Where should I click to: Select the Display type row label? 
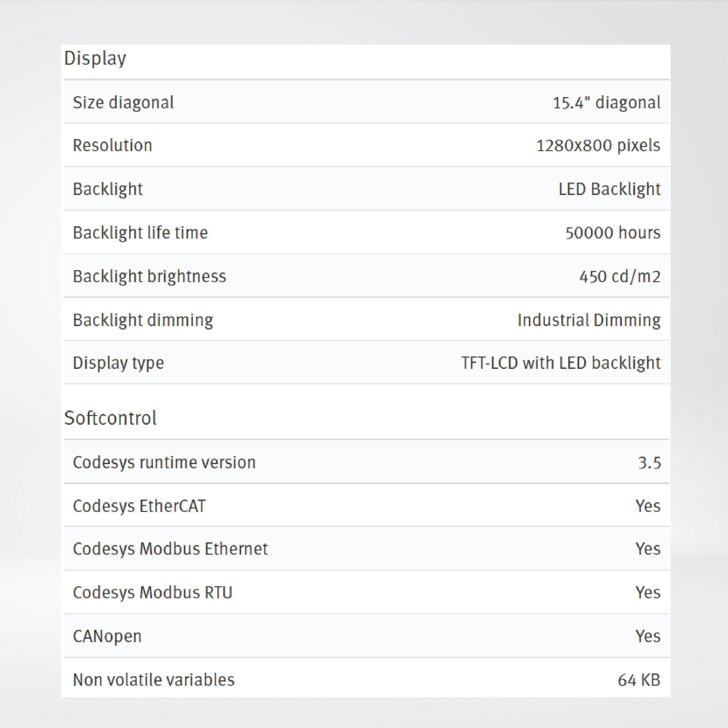(x=118, y=363)
